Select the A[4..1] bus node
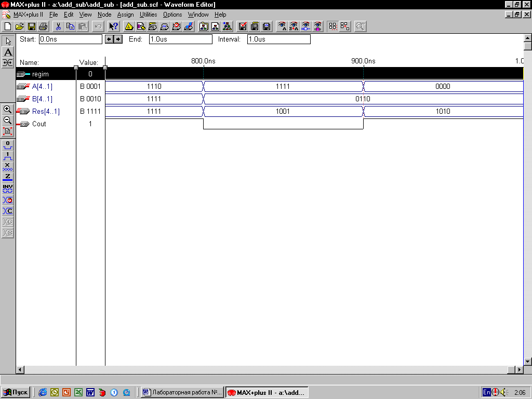 tap(42, 87)
